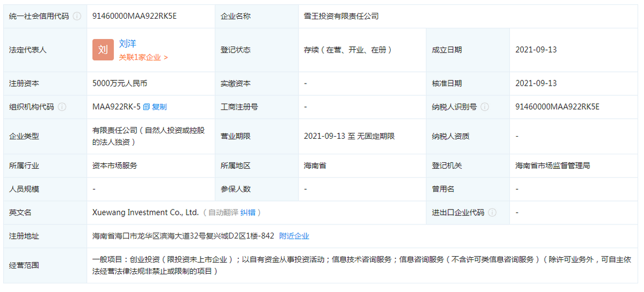Click the registration authority 海南省市场监督管理局
Viewport: 644px width, 292px height.
(x=553, y=166)
